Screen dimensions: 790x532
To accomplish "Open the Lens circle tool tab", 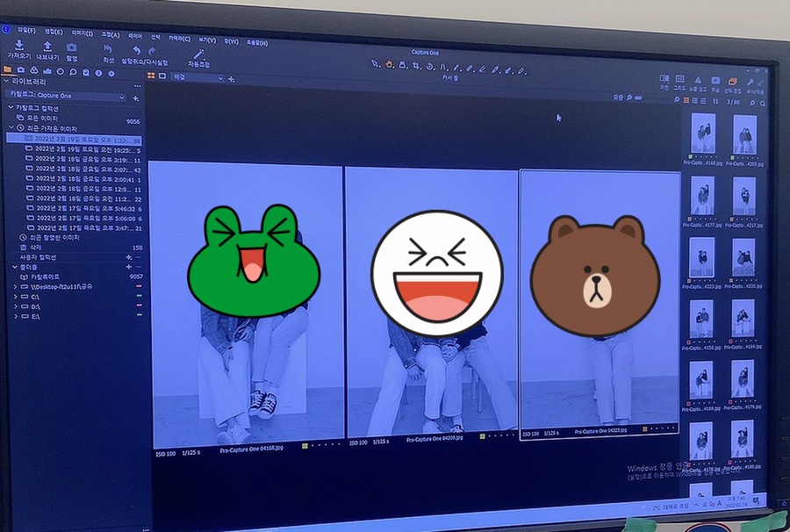I will (60, 71).
